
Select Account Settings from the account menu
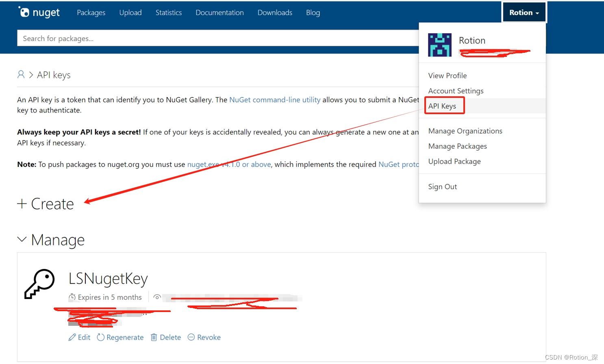[x=456, y=91]
